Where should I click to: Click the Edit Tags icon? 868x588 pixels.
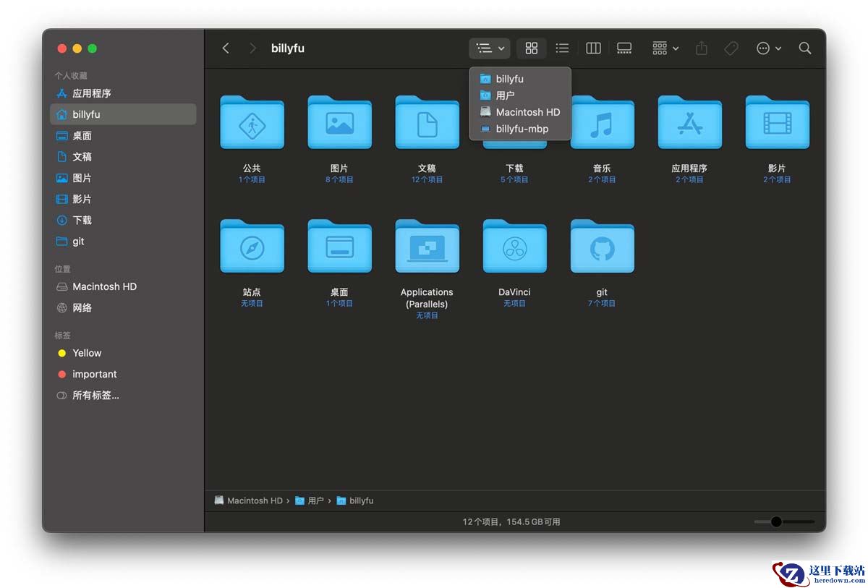coord(731,48)
